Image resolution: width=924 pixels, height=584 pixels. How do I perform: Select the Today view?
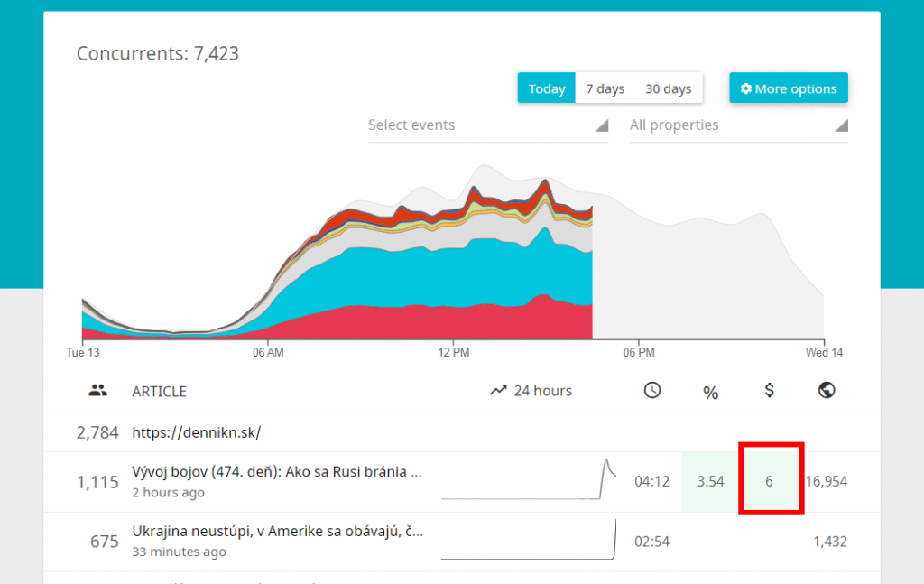coord(546,88)
